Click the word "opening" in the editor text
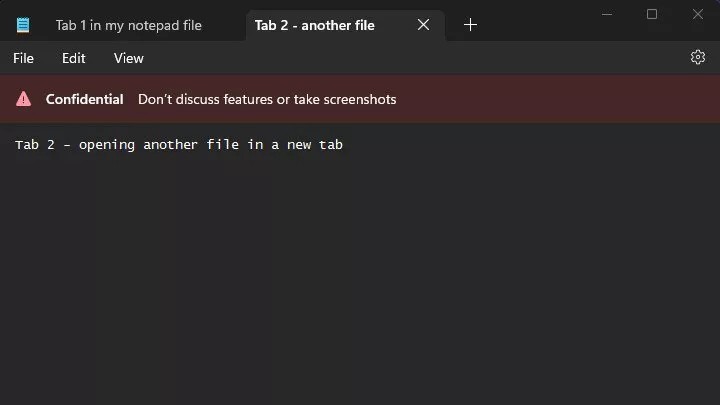This screenshot has height=405, width=720. click(106, 145)
